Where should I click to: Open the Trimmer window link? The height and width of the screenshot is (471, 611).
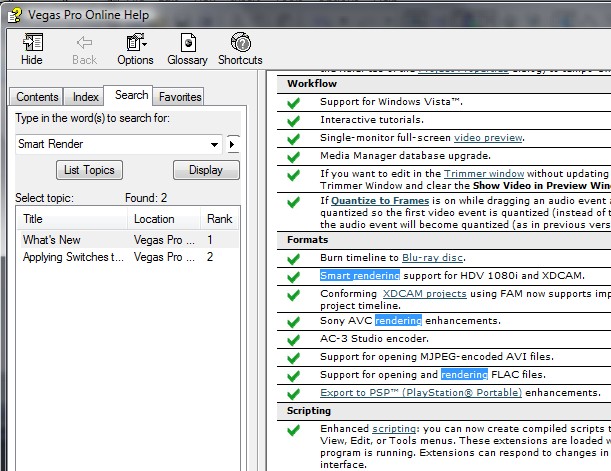[x=484, y=174]
